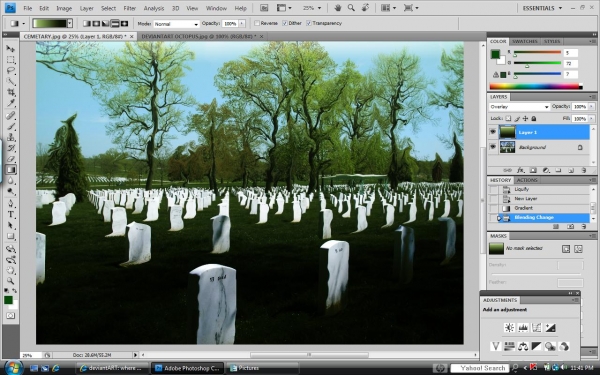Screen dimensions: 600x375
Task: Uncheck the Transparency checkbox
Action: pos(308,23)
